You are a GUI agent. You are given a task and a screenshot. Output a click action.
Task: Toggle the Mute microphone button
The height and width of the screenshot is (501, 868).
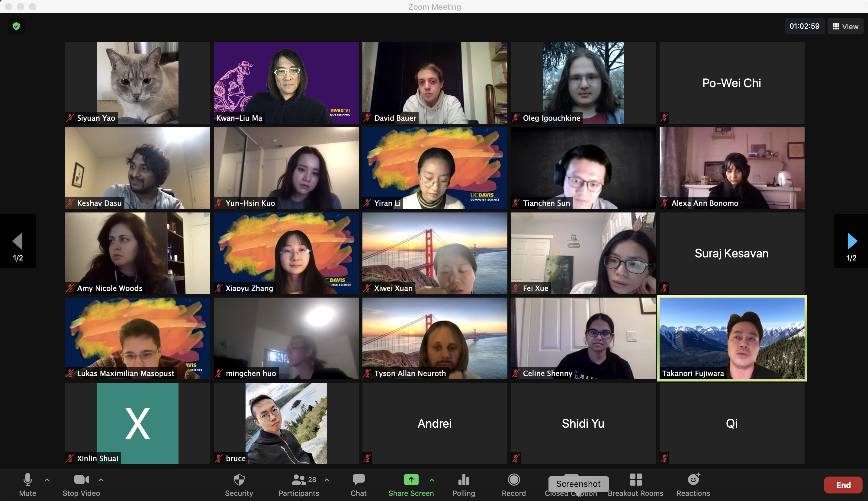[x=27, y=480]
